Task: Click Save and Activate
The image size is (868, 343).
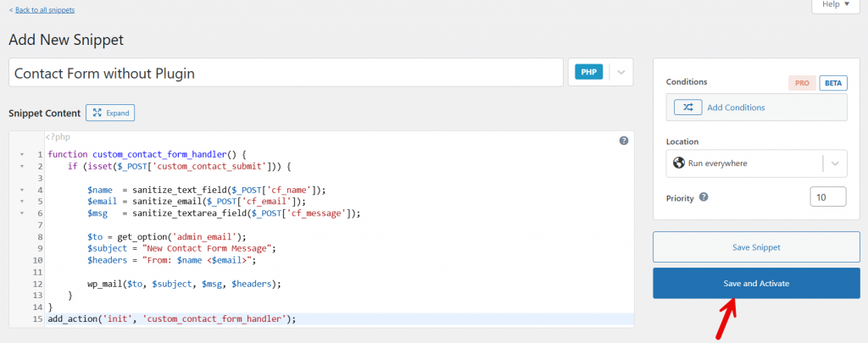Action: (756, 283)
